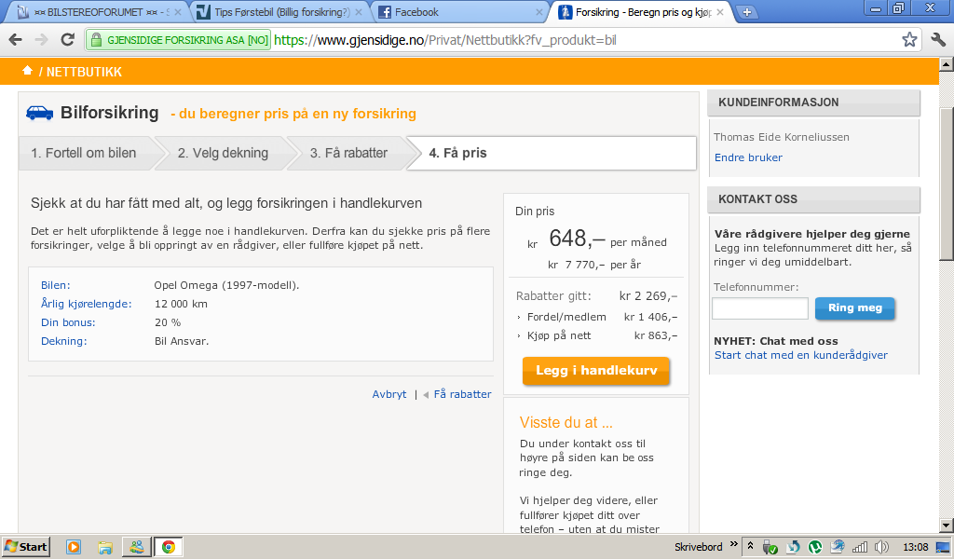
Task: Click the Legg i handlekurv button
Action: tap(595, 371)
